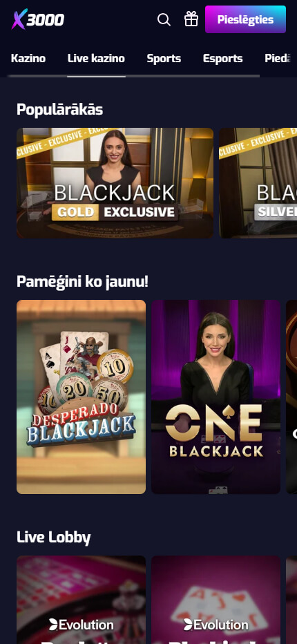Open the ONE Blackjack game tile

(216, 397)
